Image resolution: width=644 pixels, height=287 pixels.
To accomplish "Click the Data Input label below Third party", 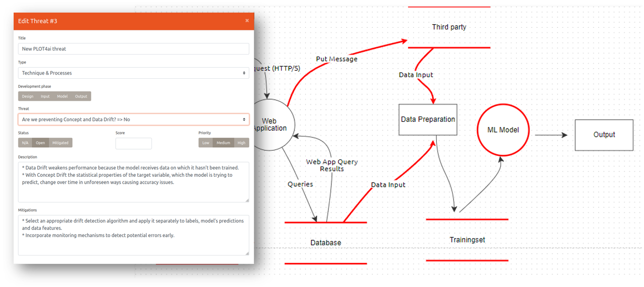I will pyautogui.click(x=416, y=75).
